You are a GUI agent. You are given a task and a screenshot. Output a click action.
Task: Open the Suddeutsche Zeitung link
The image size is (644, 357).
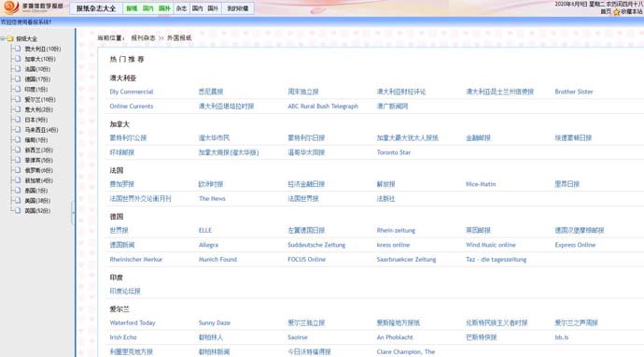point(316,245)
